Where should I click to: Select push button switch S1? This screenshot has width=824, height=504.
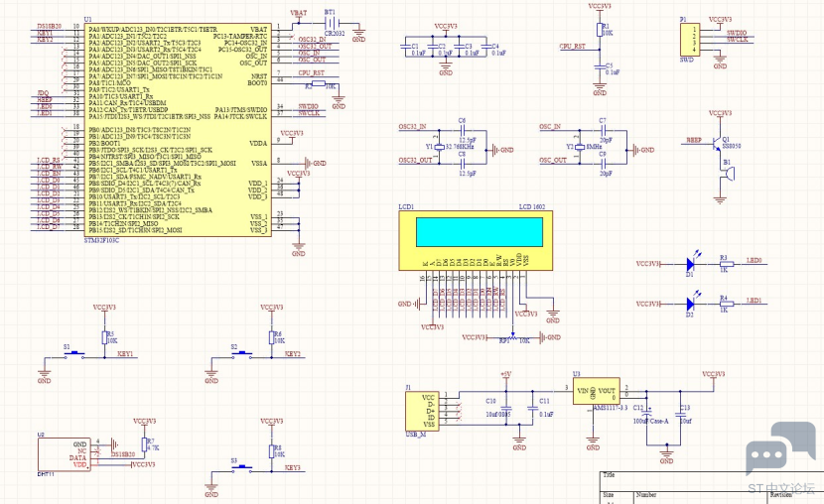(74, 354)
